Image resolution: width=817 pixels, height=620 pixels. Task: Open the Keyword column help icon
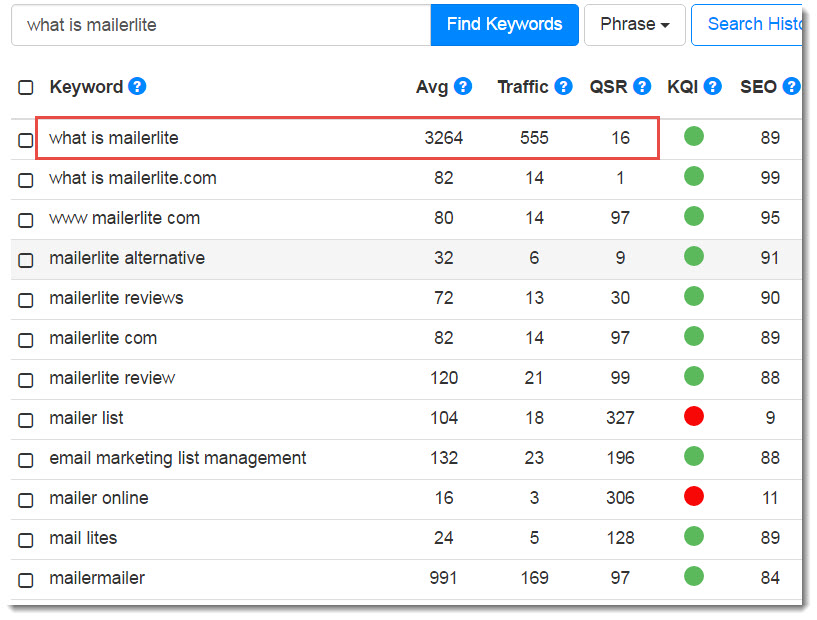click(x=137, y=86)
